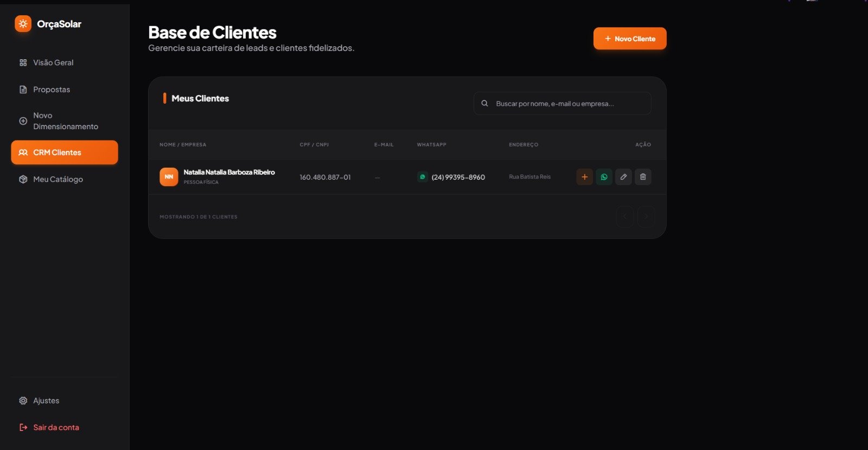Click the pencil edit icon for Natalia
Viewport: 868px width, 450px height.
tap(623, 177)
